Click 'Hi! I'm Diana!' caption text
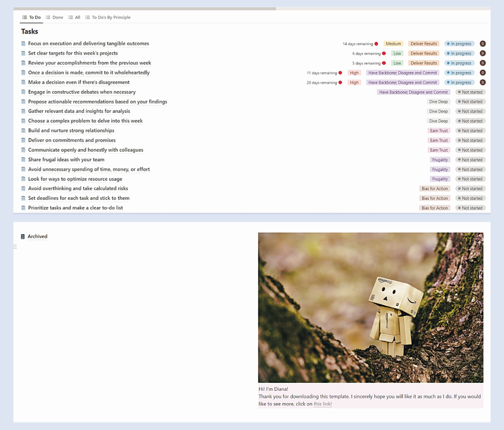The width and height of the screenshot is (504, 430). 273,389
